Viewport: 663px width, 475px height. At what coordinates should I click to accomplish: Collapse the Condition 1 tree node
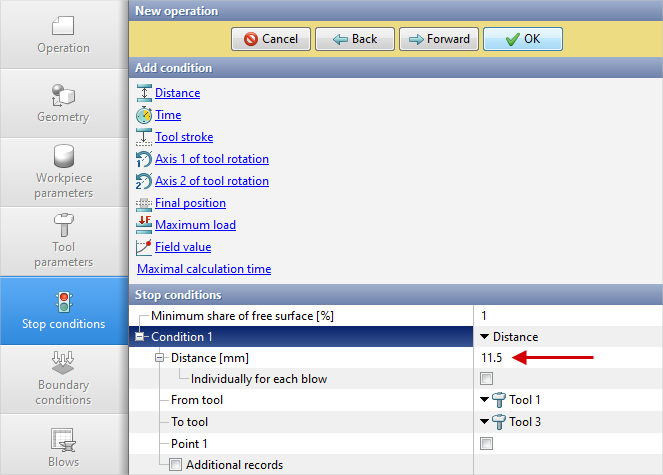[x=141, y=337]
